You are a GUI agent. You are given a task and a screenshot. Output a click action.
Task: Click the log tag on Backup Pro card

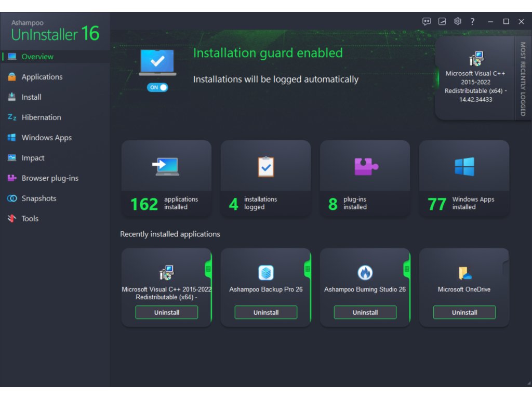click(x=308, y=269)
